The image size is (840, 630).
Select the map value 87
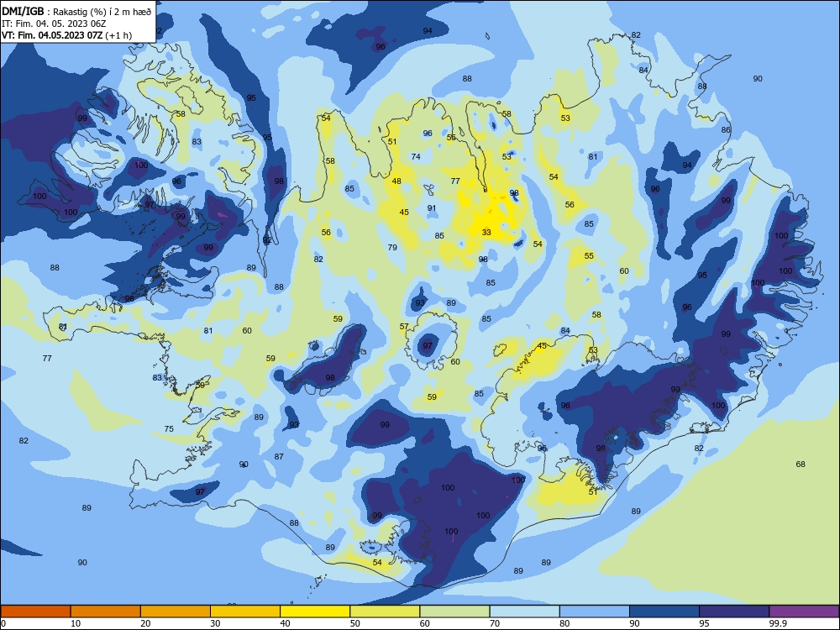tap(279, 456)
